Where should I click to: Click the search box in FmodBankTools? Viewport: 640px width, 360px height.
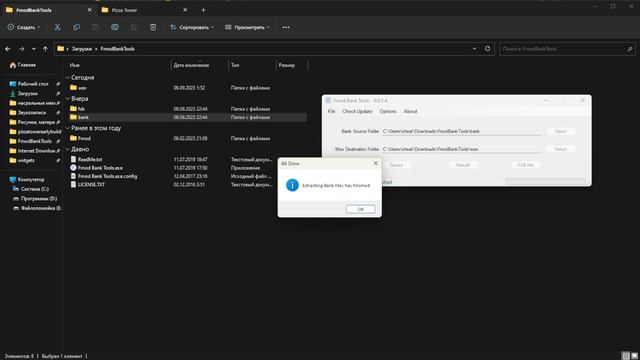(567, 49)
